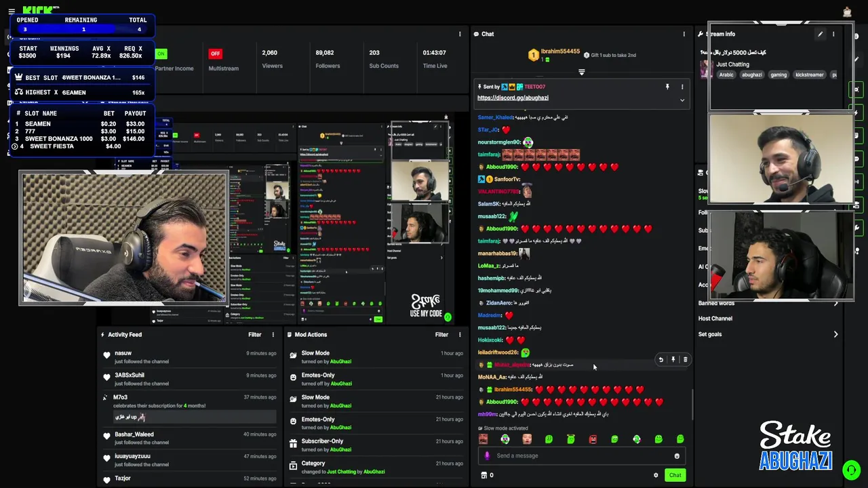The height and width of the screenshot is (488, 868).
Task: Click the 203 Sub Counts stat
Action: (x=383, y=59)
